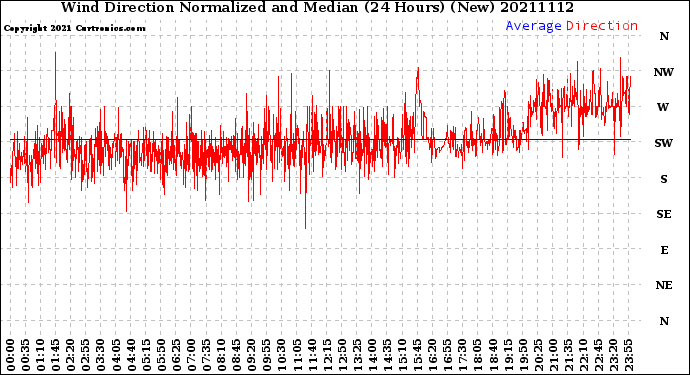Click the 19:15 time label
Image resolution: width=690 pixels, height=375 pixels.
[x=508, y=355]
